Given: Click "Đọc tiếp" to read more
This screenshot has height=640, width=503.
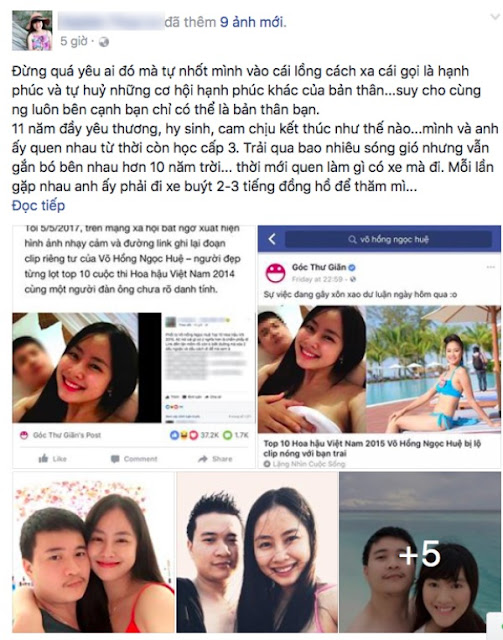Looking at the screenshot, I should coord(38,205).
